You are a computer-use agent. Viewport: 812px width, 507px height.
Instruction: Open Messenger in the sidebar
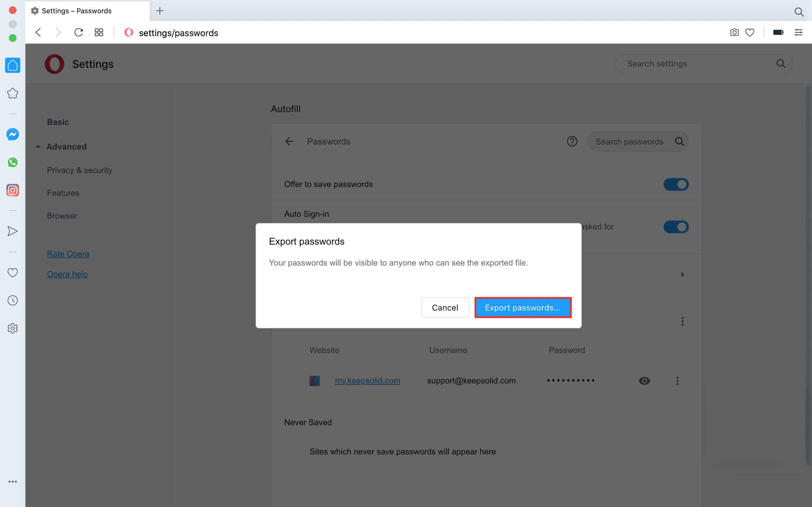click(12, 134)
